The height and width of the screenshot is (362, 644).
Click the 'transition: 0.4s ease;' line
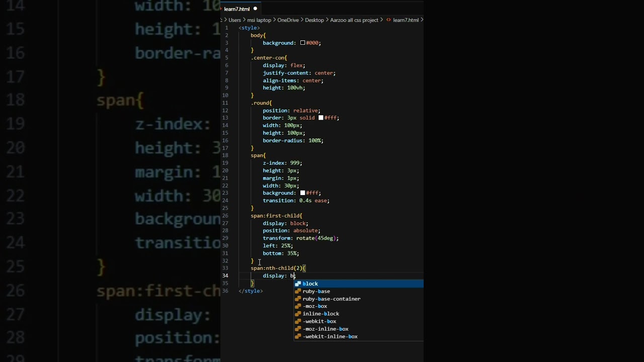pos(296,201)
